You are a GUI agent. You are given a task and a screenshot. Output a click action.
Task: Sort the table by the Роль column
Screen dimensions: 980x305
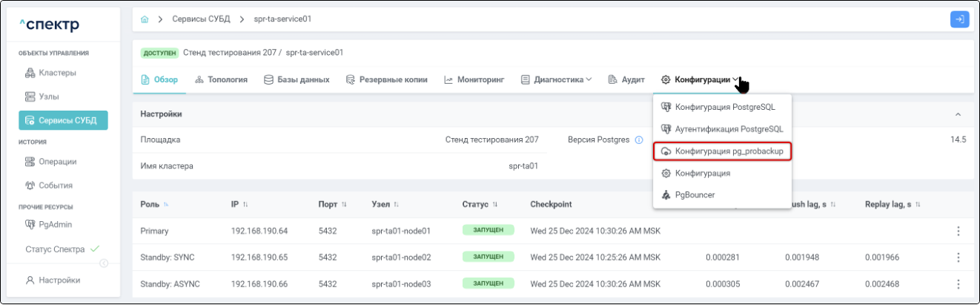coord(166,204)
